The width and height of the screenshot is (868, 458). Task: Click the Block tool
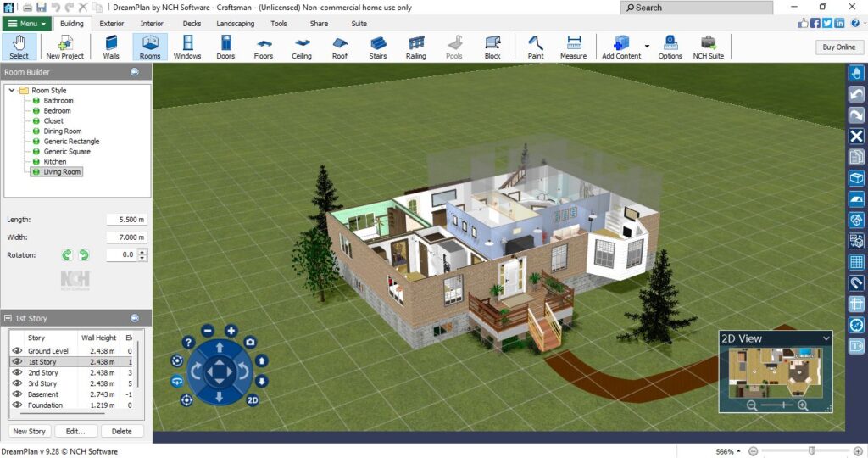pos(492,47)
